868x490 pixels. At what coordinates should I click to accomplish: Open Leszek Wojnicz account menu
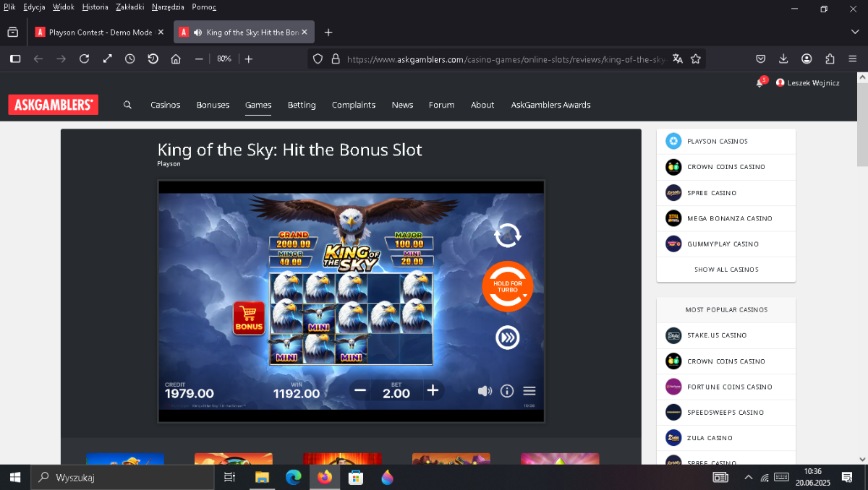[807, 83]
